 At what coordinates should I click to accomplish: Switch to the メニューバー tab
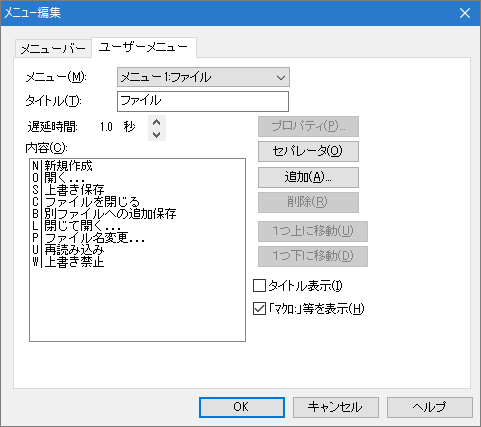point(53,49)
